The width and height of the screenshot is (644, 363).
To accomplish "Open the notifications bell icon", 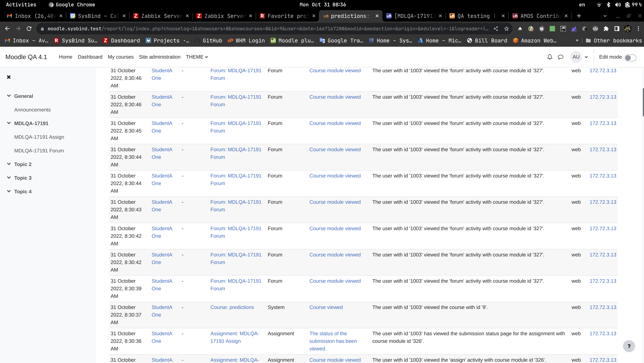I will tap(549, 57).
